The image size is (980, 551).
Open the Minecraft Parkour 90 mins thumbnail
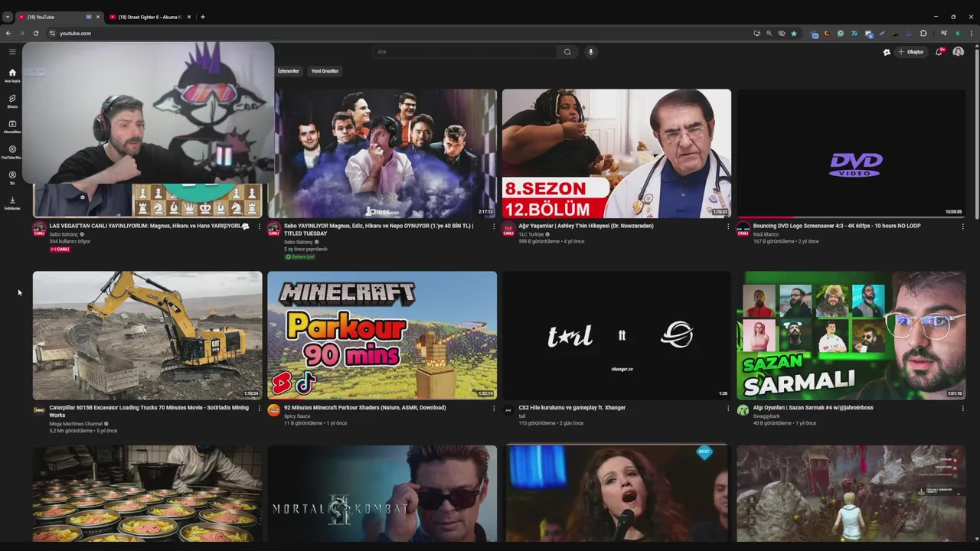pos(382,335)
